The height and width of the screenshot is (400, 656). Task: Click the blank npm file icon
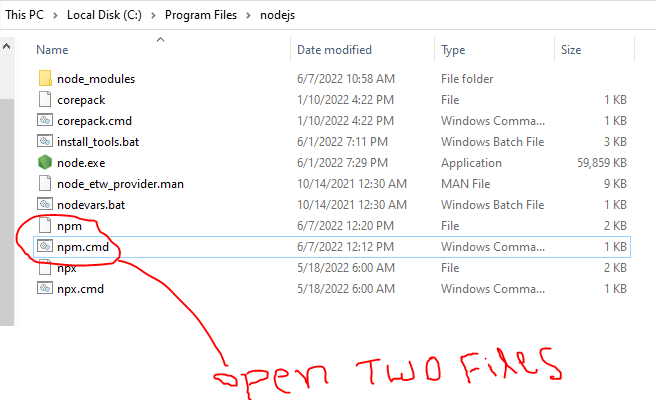pos(45,225)
